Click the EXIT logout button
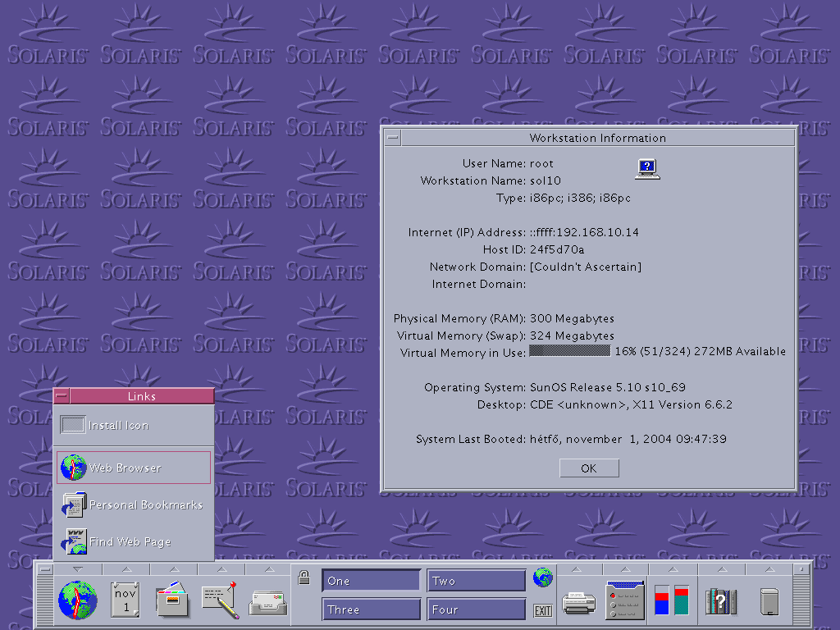 (543, 610)
